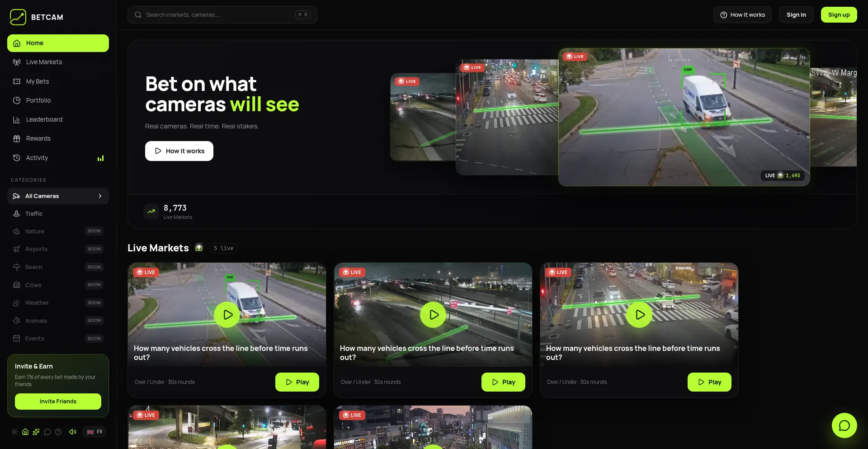Select the Weather category icon
The width and height of the screenshot is (868, 449).
tap(16, 303)
